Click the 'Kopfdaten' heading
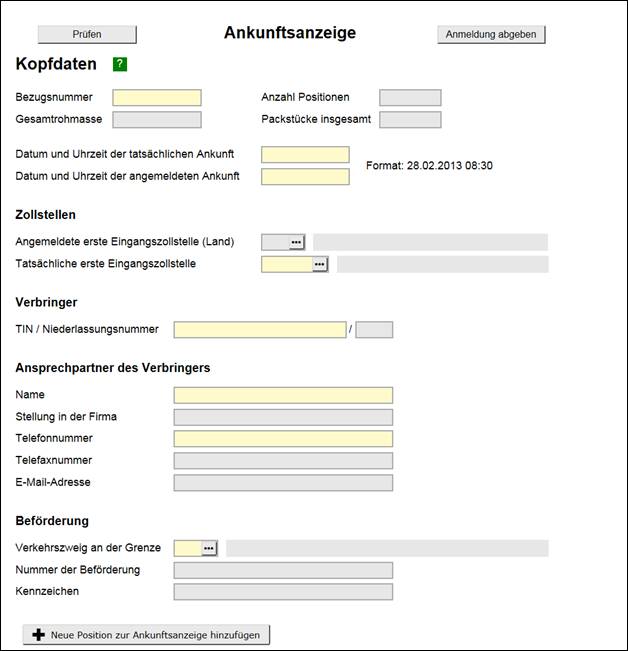 pos(56,64)
